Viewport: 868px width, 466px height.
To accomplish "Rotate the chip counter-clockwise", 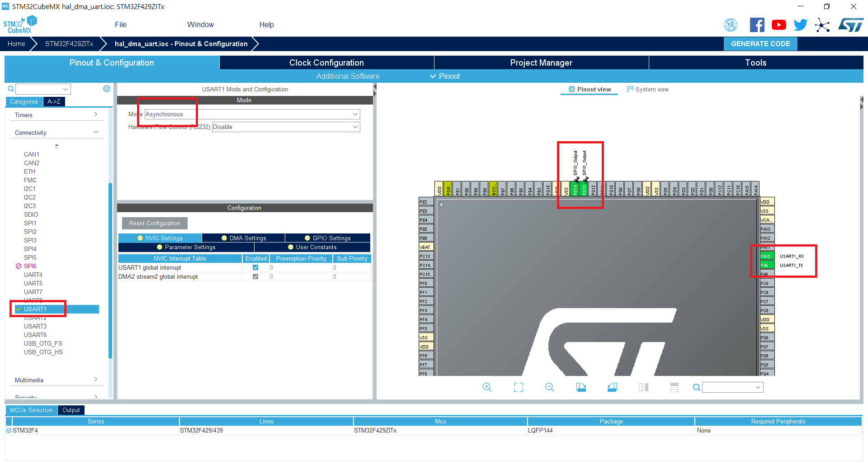I will pyautogui.click(x=612, y=387).
